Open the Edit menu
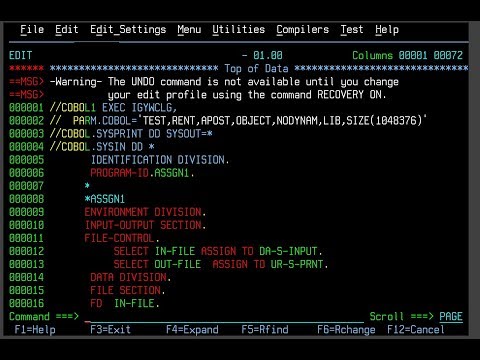480x360 pixels. (67, 30)
